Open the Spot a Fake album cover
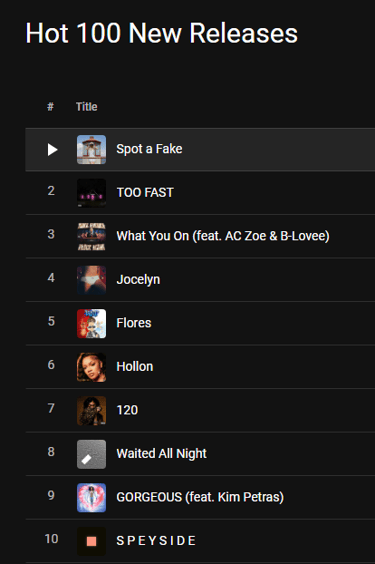The width and height of the screenshot is (375, 564). pyautogui.click(x=91, y=150)
